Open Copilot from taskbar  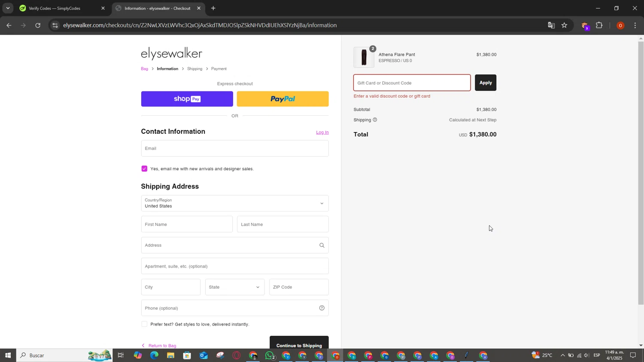(x=137, y=355)
